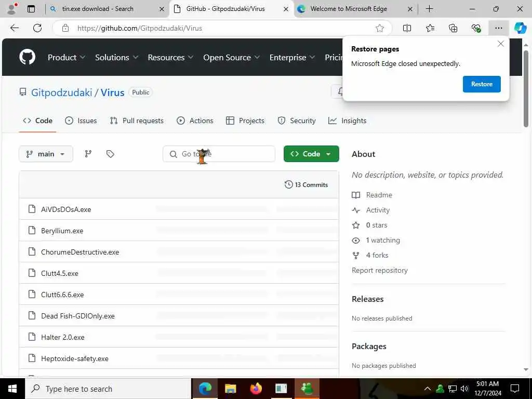Click the GitHub Octocat logo

27,57
